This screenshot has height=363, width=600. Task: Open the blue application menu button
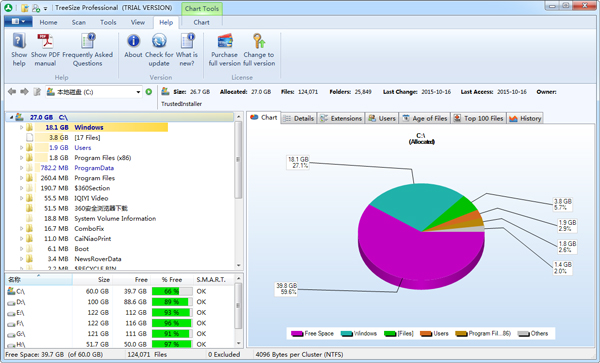[x=18, y=21]
